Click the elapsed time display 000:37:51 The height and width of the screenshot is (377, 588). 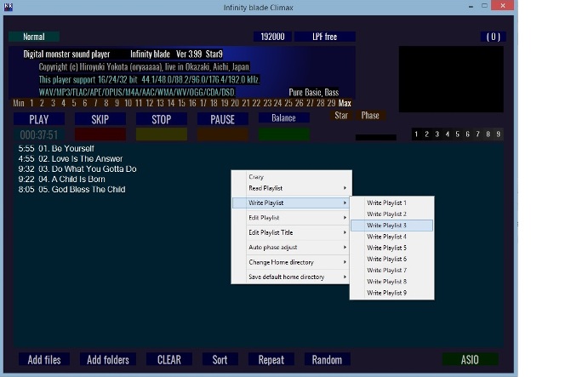39,134
